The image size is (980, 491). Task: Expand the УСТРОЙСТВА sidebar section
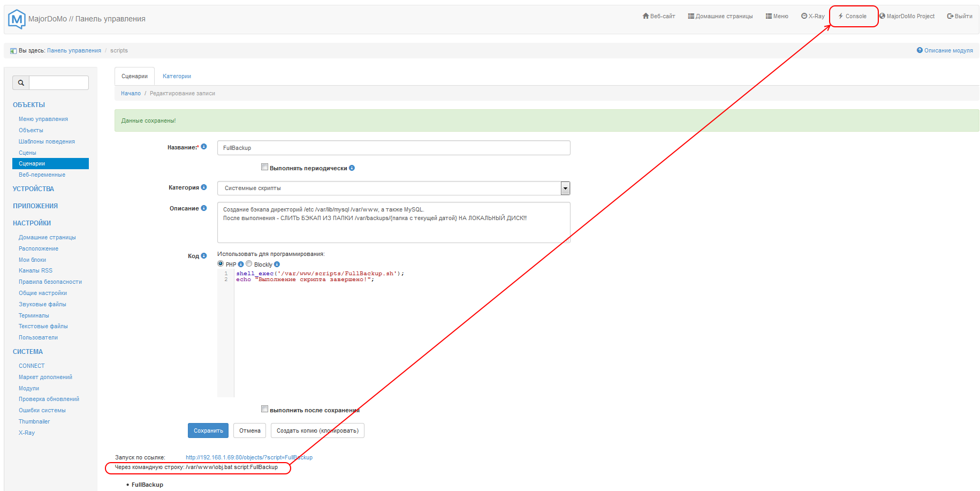pos(33,189)
